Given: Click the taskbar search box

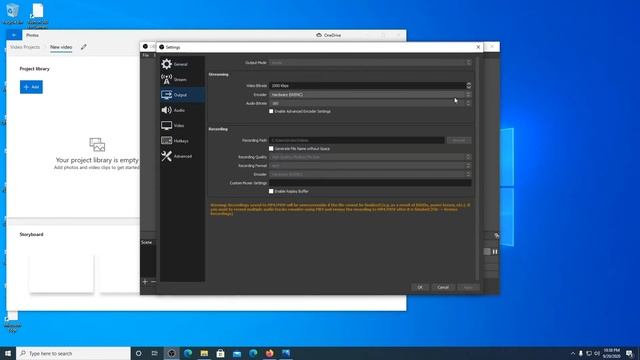Looking at the screenshot, I should pyautogui.click(x=73, y=353).
